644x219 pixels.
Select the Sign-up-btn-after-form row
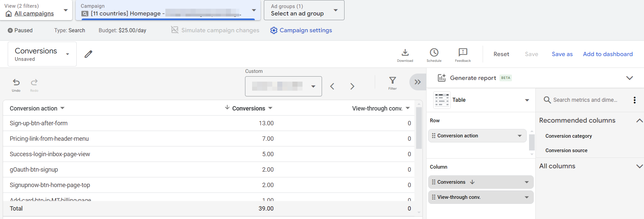(x=208, y=123)
